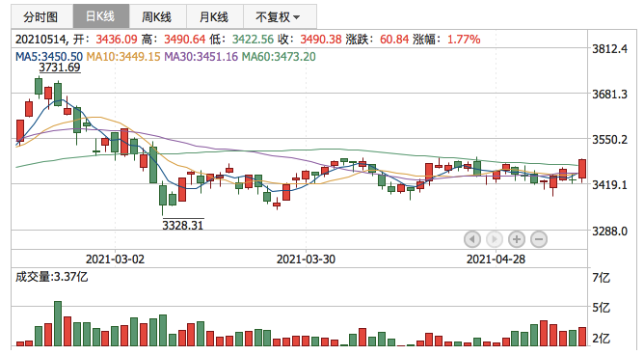Click the MA5:3450.50 indicator label
Viewport: 644px width, 355px height.
tap(49, 56)
